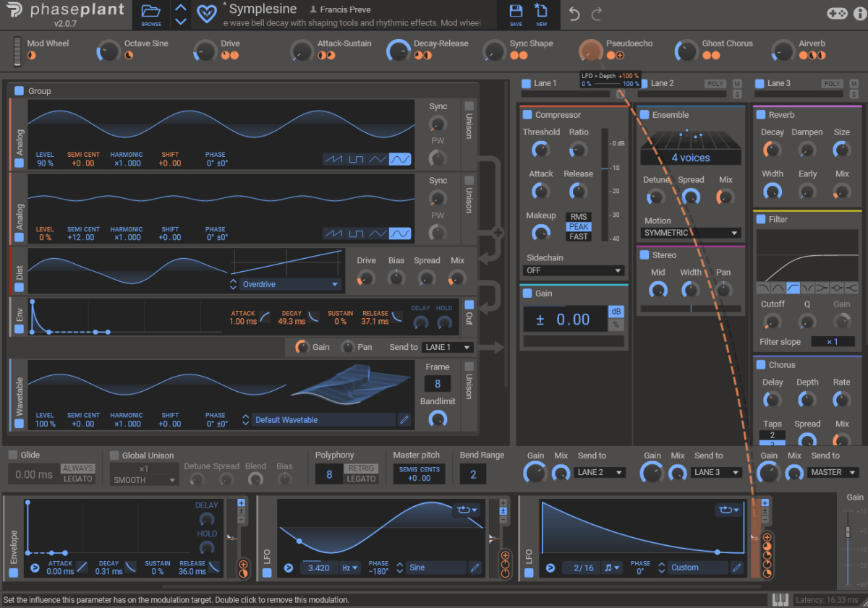
Task: Select the sine waveform in first Analog oscillator
Action: point(400,159)
